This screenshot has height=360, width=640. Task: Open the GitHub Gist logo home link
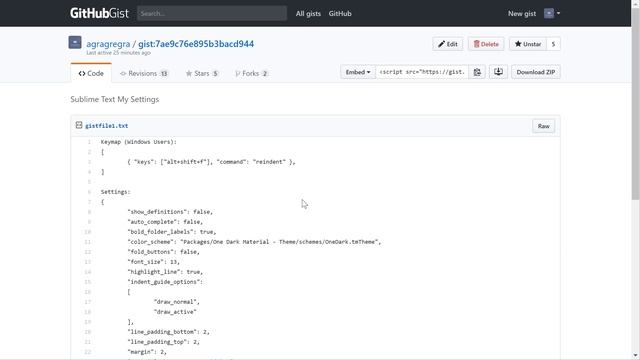pyautogui.click(x=99, y=13)
